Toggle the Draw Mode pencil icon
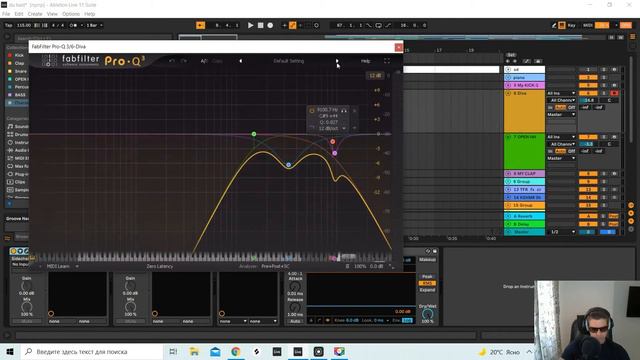Screen dimensions: 640x360 point(554,25)
